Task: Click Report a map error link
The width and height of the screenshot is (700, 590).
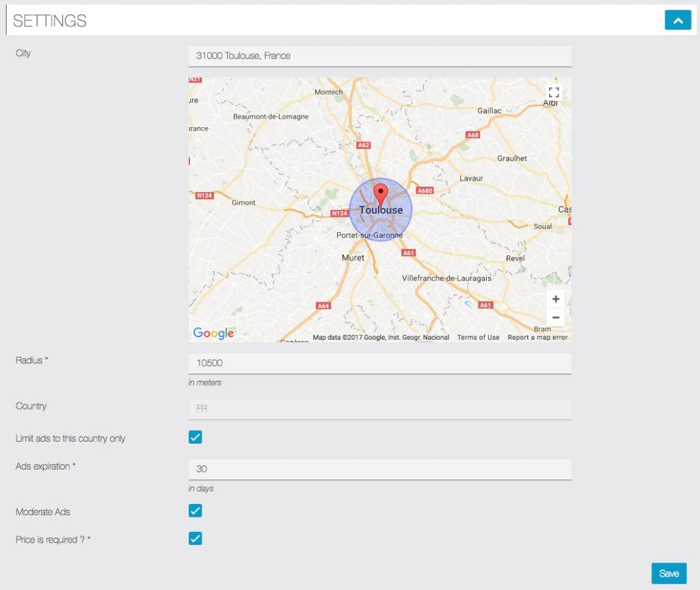Action: [537, 338]
